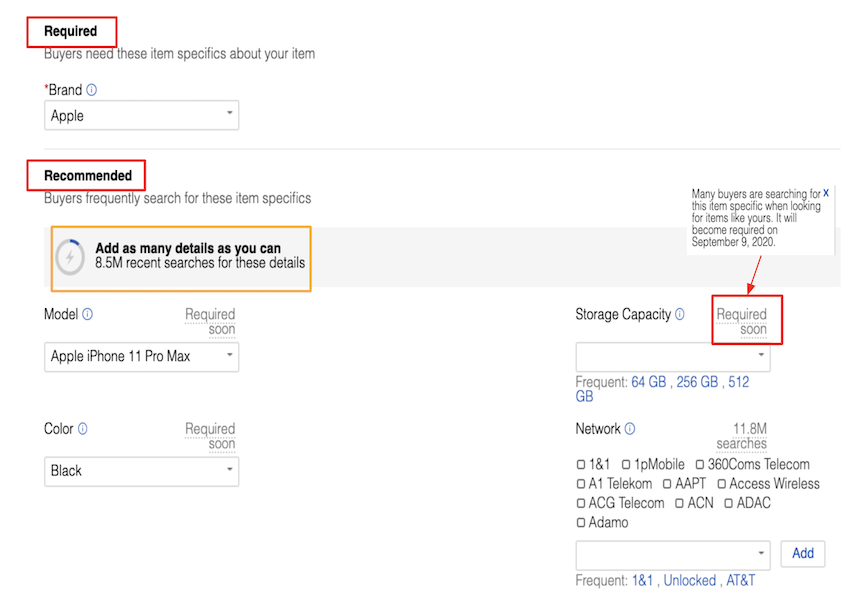The image size is (860, 594).
Task: Enable the AAPT network checkbox
Action: point(667,484)
